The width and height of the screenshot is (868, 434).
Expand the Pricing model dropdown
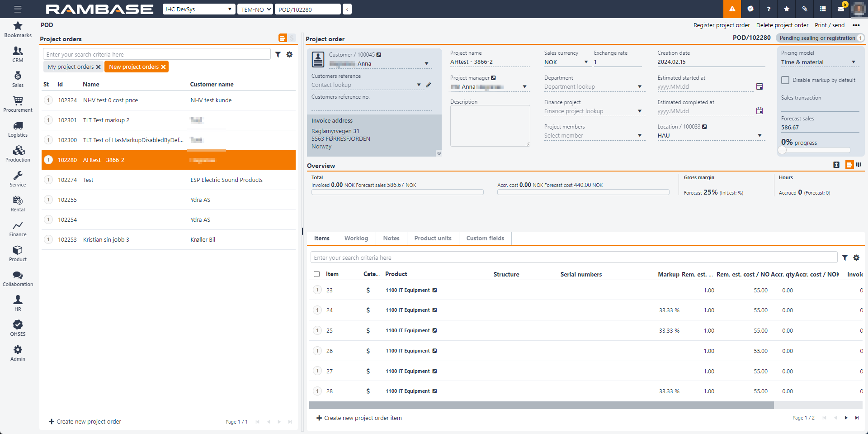pos(854,62)
